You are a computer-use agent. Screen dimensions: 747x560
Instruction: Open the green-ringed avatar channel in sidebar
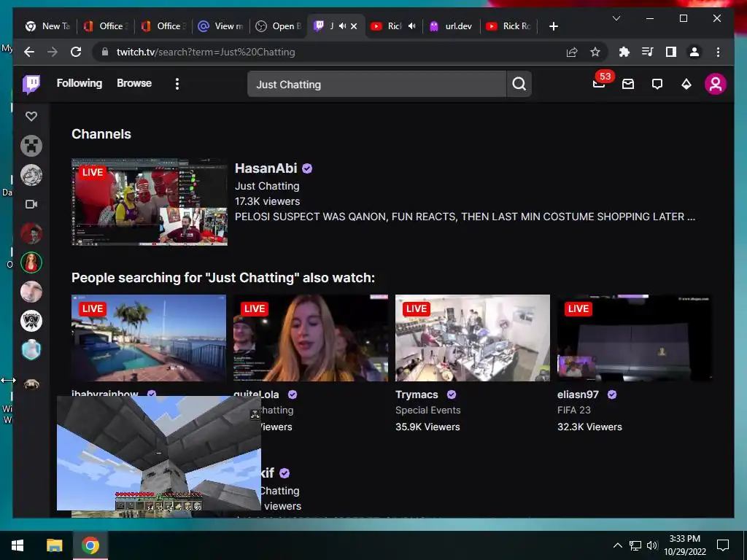tap(31, 262)
